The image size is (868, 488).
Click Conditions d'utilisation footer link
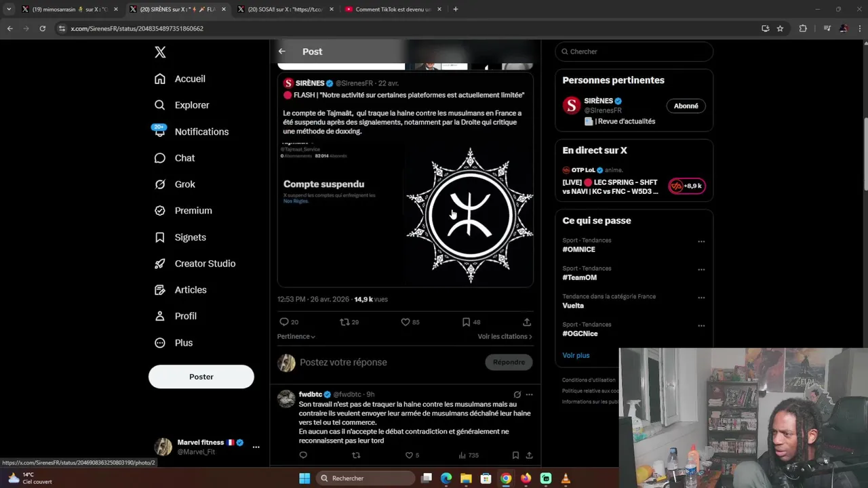[x=589, y=380]
